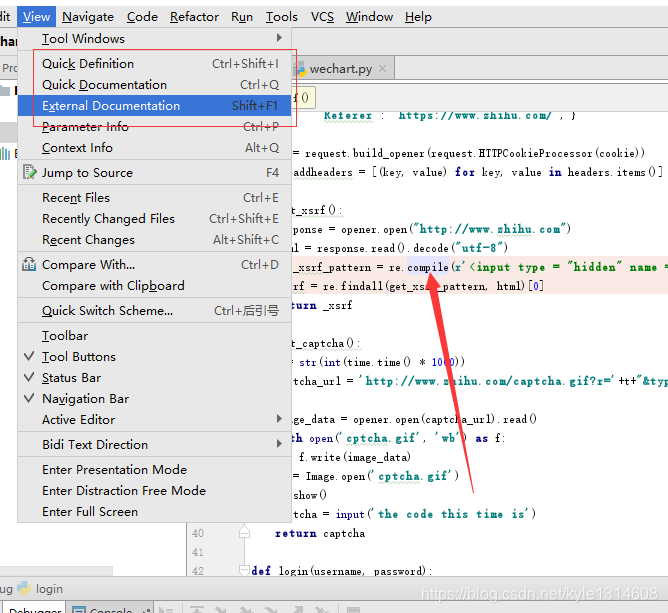Close the wechart.py editor tab
The width and height of the screenshot is (668, 613).
[383, 68]
